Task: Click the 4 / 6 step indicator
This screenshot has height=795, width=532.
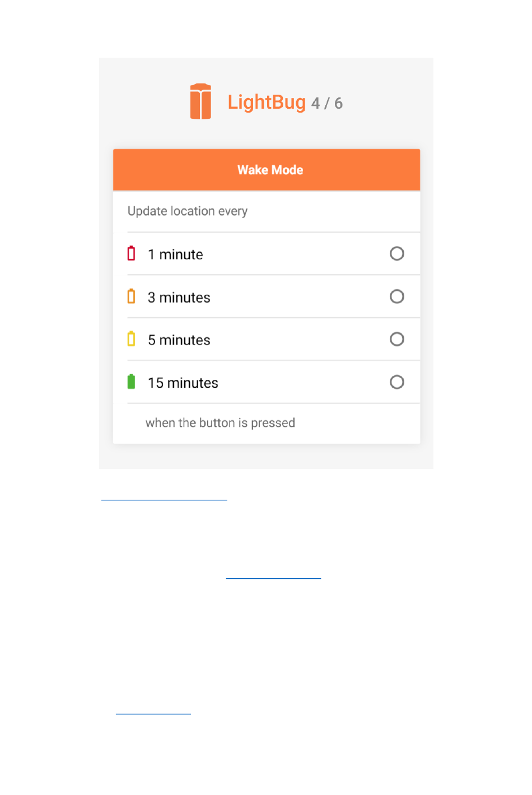Action: [327, 103]
